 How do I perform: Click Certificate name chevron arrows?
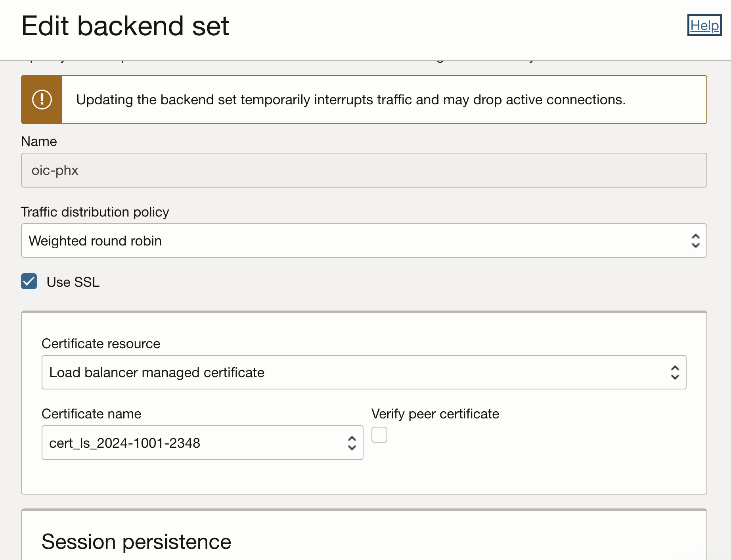352,443
